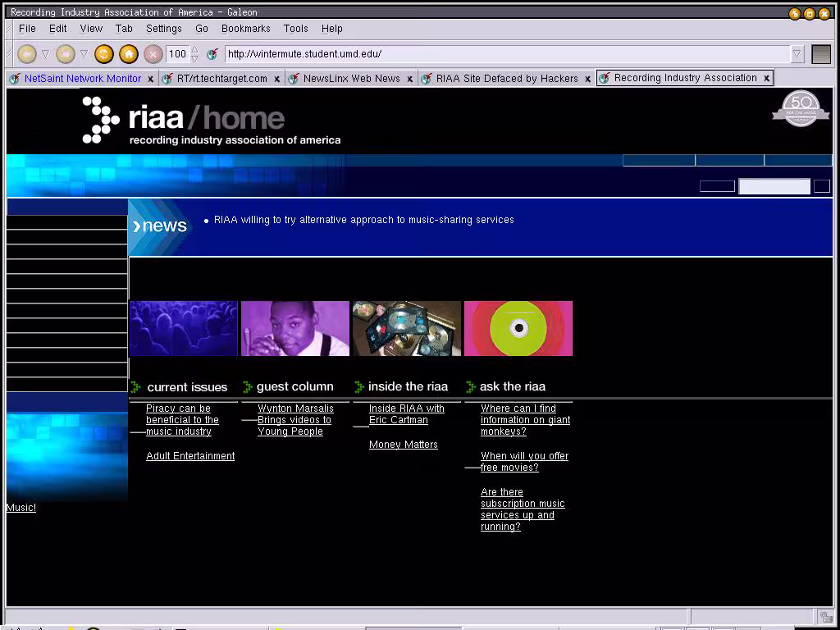
Task: Reload the page with the refresh icon
Action: click(103, 54)
